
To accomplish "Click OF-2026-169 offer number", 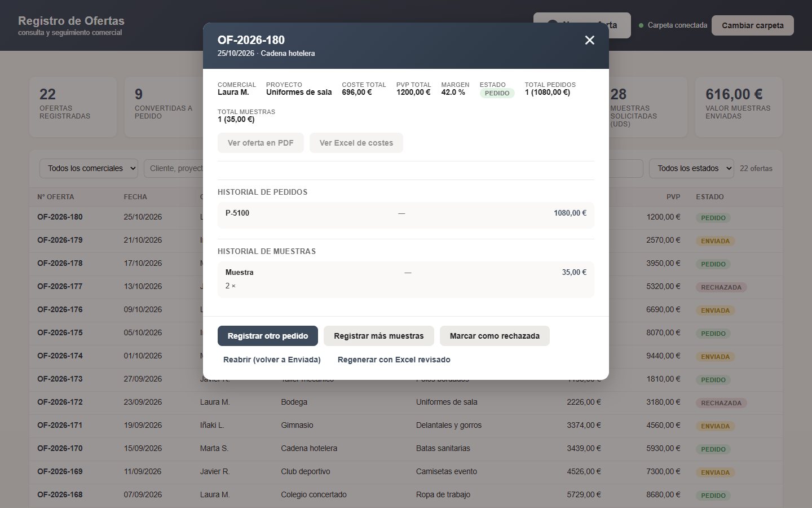I will [60, 471].
